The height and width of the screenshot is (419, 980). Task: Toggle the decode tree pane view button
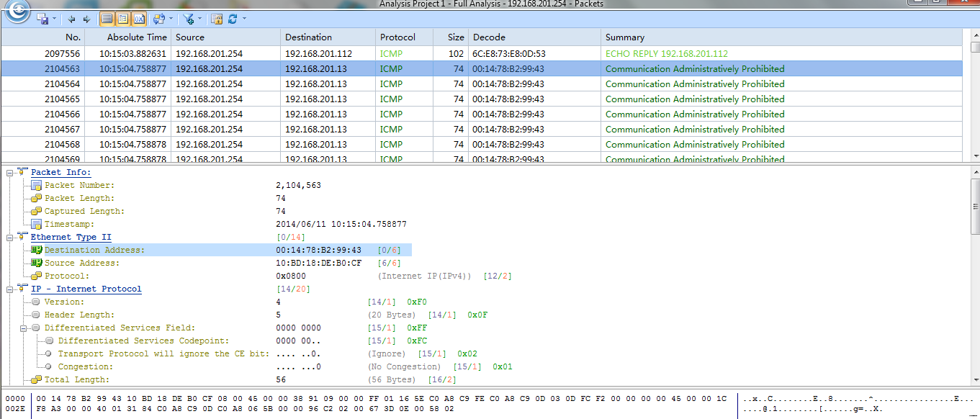point(123,19)
